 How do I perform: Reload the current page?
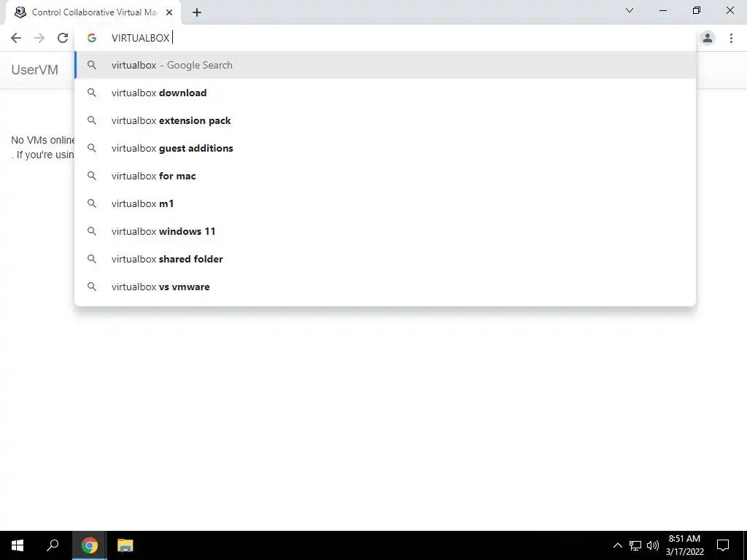[x=63, y=38]
